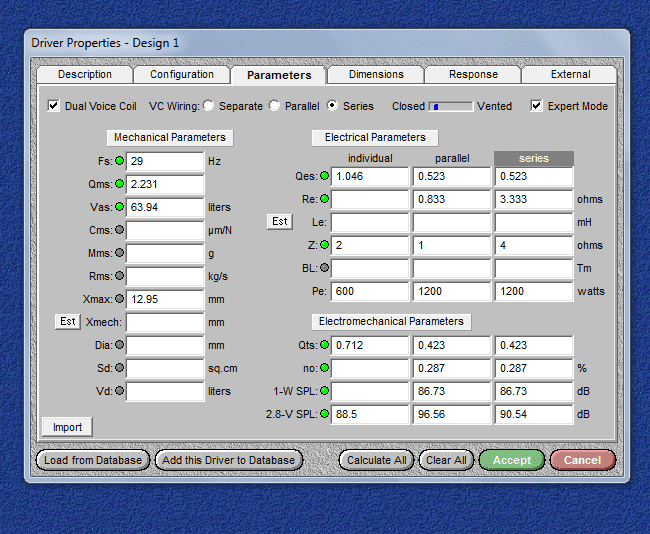Uncheck the Dual Voice Coil checkbox
Viewport: 650px width, 534px height.
(53, 106)
